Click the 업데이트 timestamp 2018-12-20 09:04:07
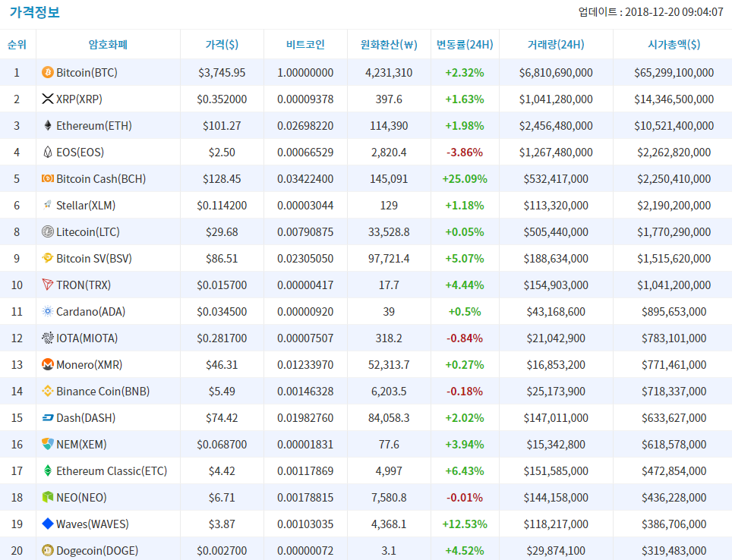Screen dimensions: 732x560 pyautogui.click(x=651, y=12)
